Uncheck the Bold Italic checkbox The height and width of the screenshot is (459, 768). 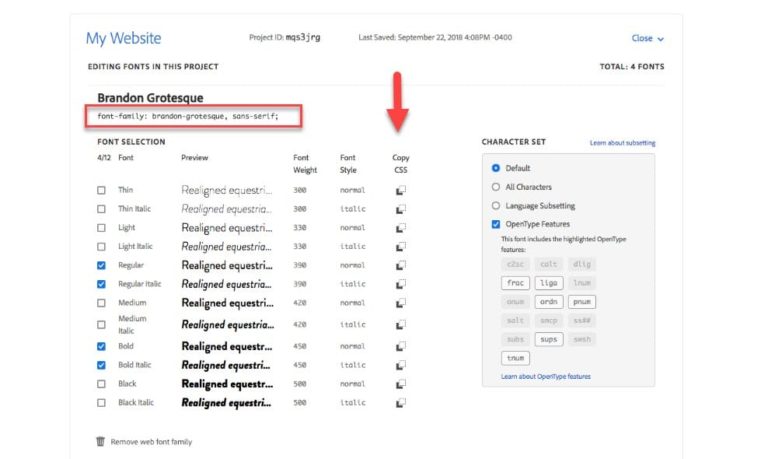pyautogui.click(x=101, y=365)
